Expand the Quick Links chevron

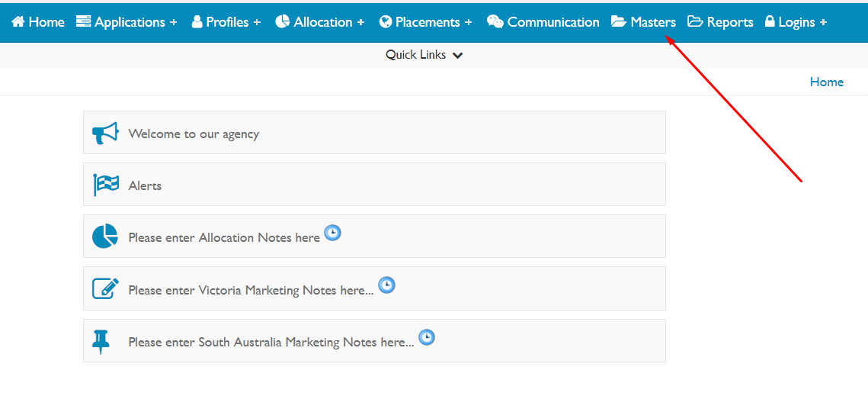(457, 56)
